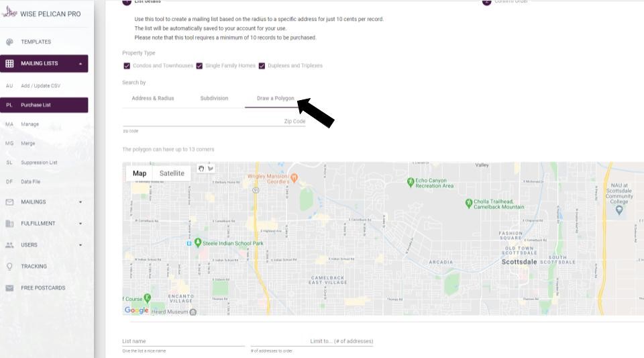Click the Scottsdale label on map
Image resolution: width=644 pixels, height=358 pixels.
point(519,262)
